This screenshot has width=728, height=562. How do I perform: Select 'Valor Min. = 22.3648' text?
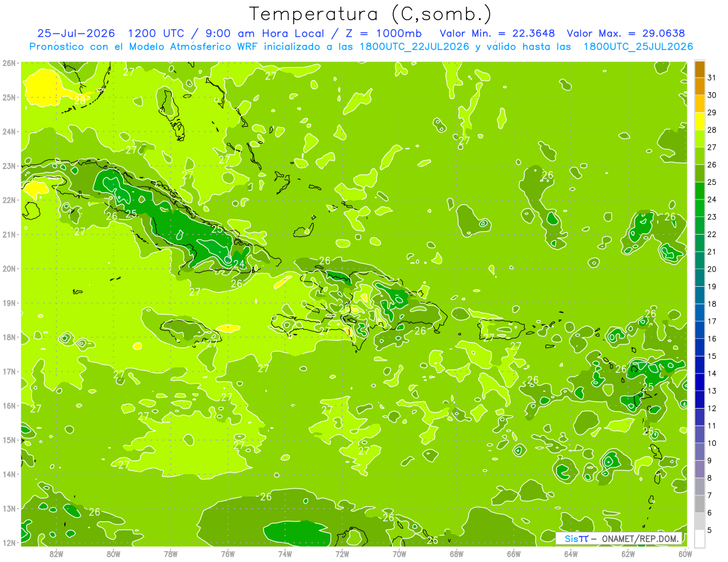(496, 33)
